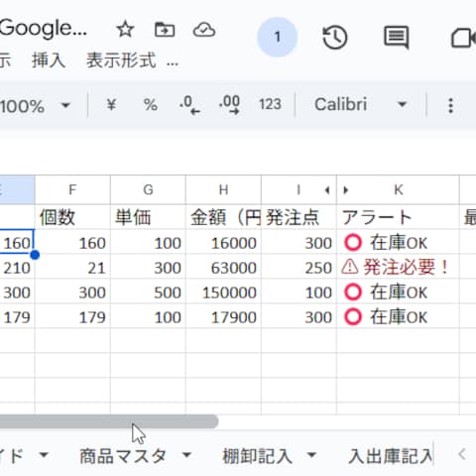Start a meeting with camera icon
476x476 pixels.
click(463, 38)
